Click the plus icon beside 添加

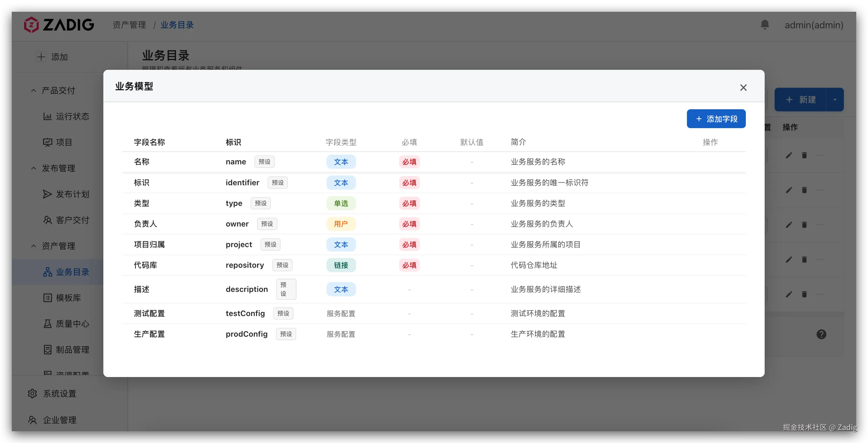tap(41, 57)
